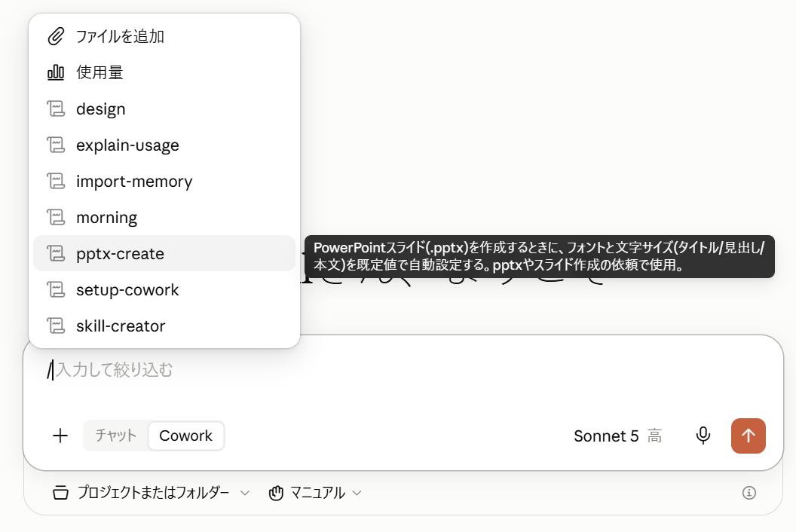Screen dimensions: 796x532
Task: Click the hand icon beside マニュアル
Action: [276, 493]
